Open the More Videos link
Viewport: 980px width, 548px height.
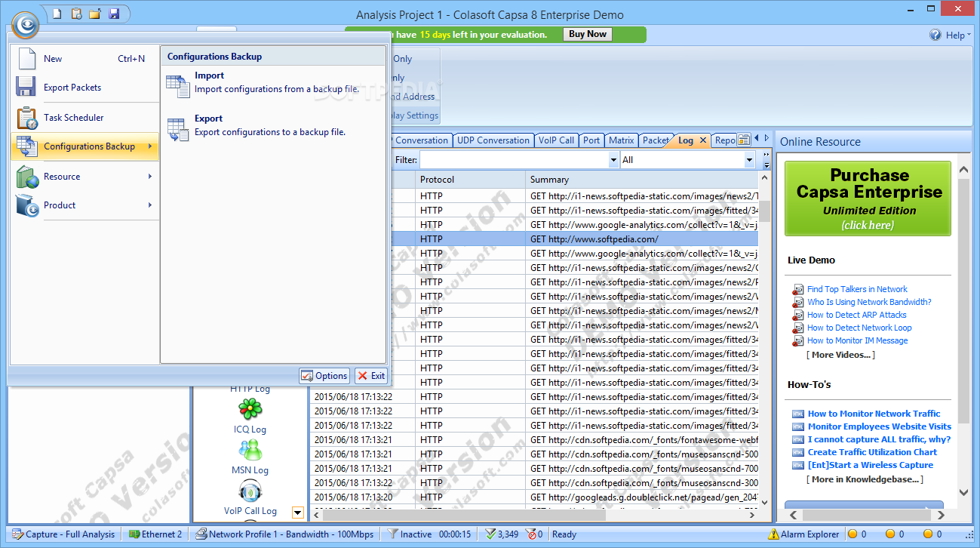point(840,355)
